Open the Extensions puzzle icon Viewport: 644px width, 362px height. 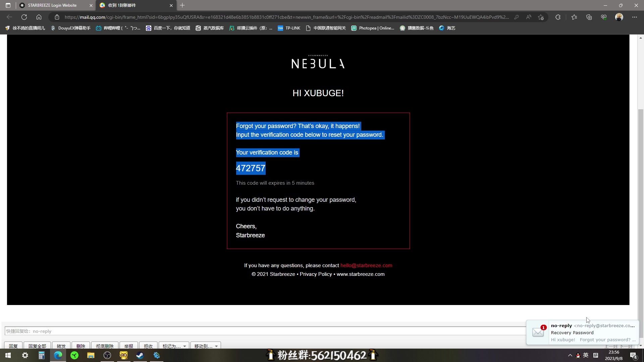(558, 17)
